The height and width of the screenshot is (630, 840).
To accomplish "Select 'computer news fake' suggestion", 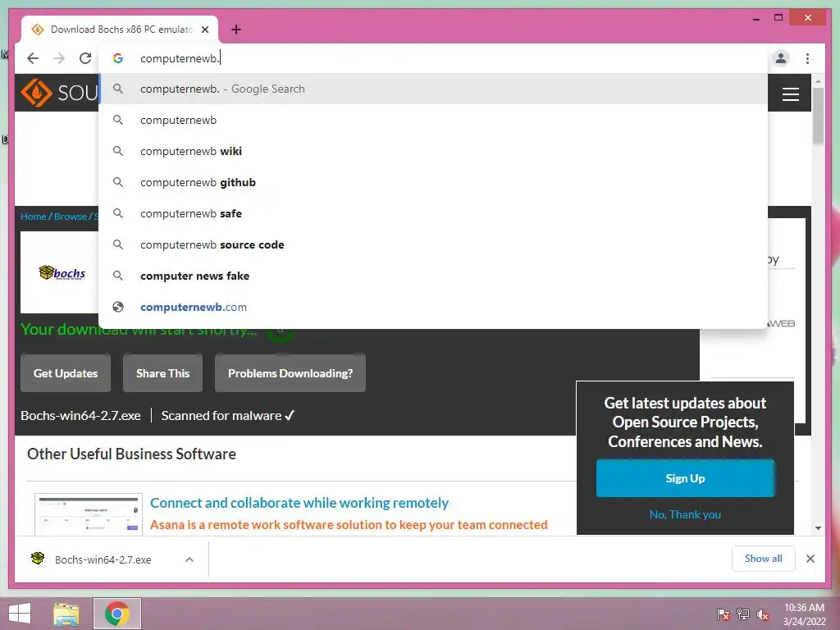I will [x=433, y=276].
